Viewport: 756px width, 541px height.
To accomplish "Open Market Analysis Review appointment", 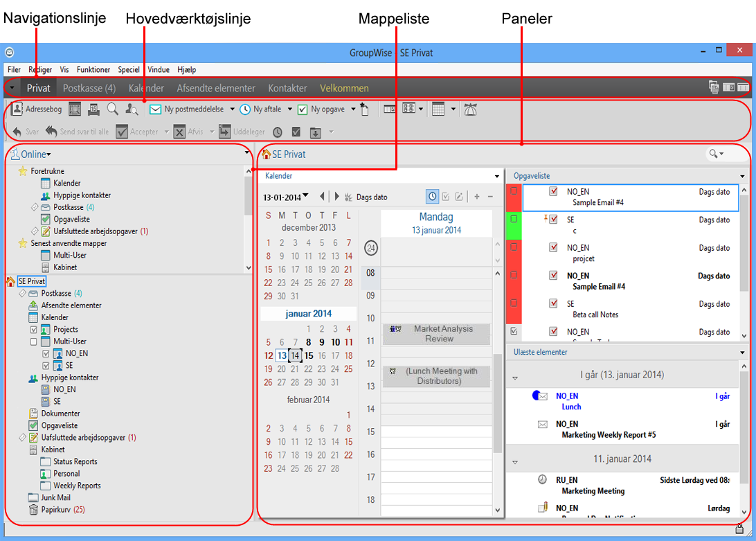I will (x=436, y=333).
